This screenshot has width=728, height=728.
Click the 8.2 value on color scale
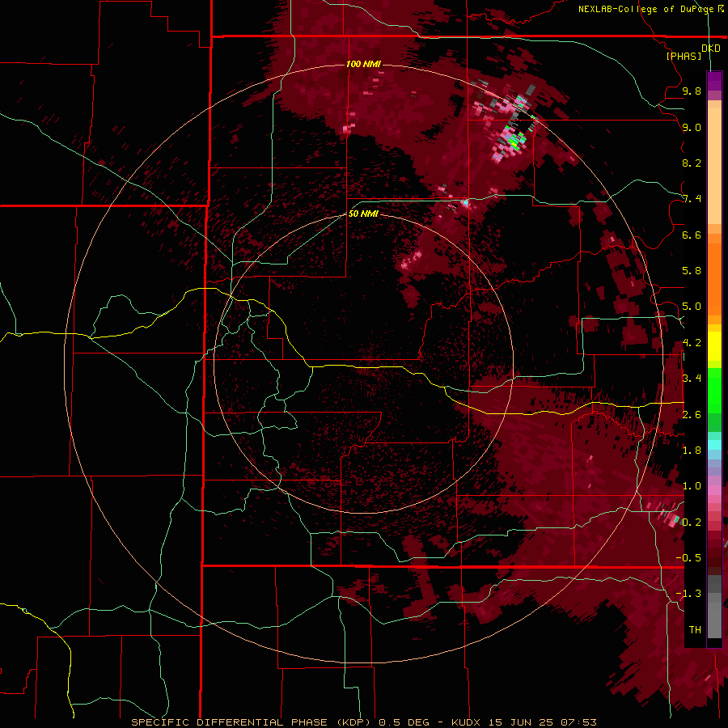[692, 163]
